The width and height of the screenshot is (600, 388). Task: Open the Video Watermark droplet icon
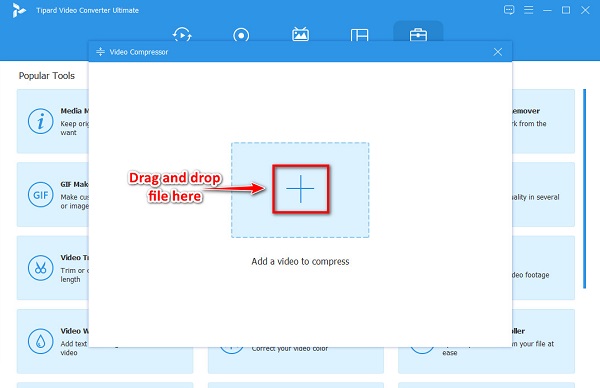41,341
